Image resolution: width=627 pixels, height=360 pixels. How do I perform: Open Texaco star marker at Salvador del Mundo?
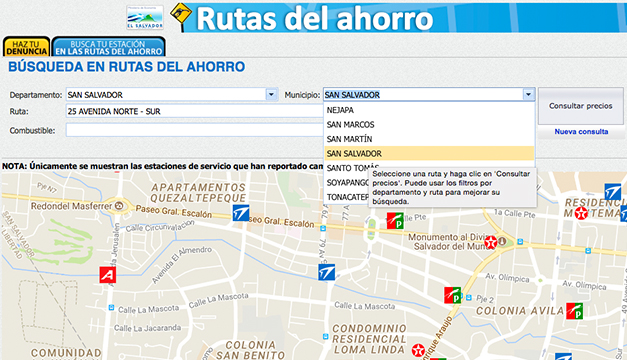(x=491, y=242)
